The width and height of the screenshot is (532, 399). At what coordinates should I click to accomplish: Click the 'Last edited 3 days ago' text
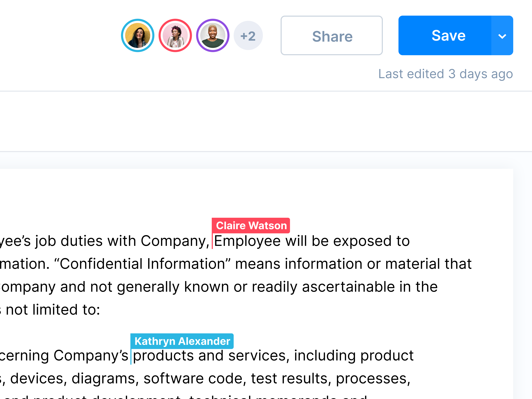pos(445,74)
